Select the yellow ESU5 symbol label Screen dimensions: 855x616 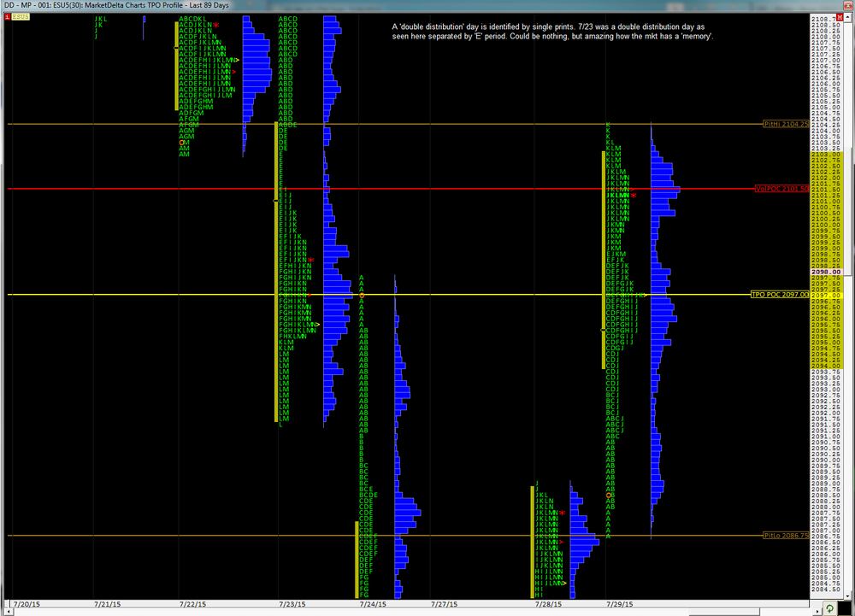[x=21, y=17]
